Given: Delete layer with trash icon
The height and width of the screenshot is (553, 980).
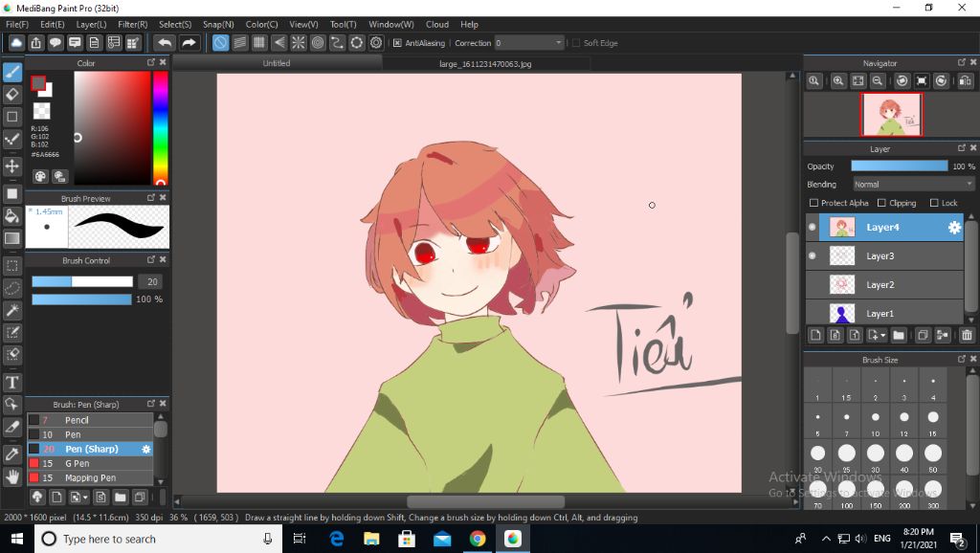Looking at the screenshot, I should 967,336.
